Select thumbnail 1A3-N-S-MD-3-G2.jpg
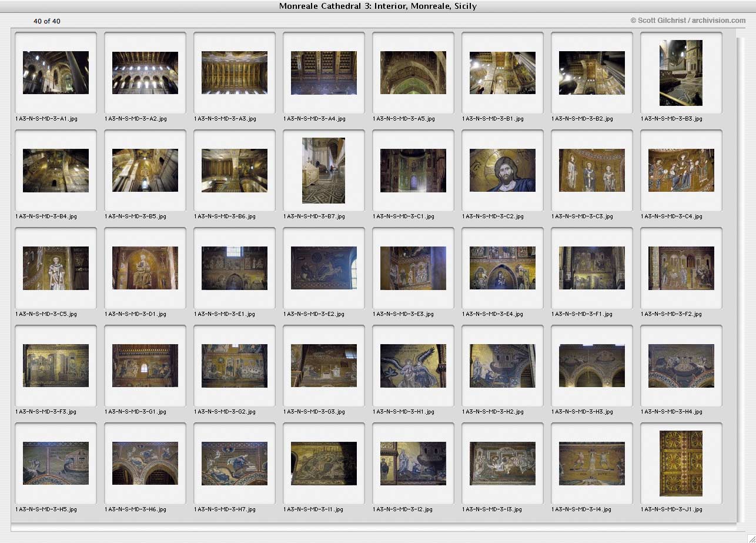 tap(235, 365)
